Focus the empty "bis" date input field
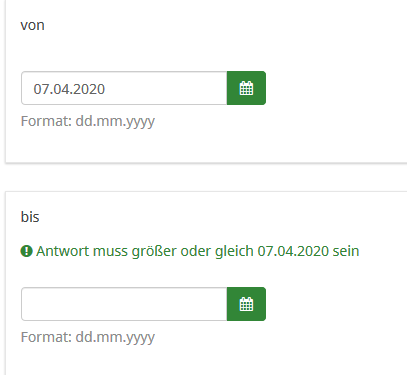The width and height of the screenshot is (407, 375). click(124, 304)
